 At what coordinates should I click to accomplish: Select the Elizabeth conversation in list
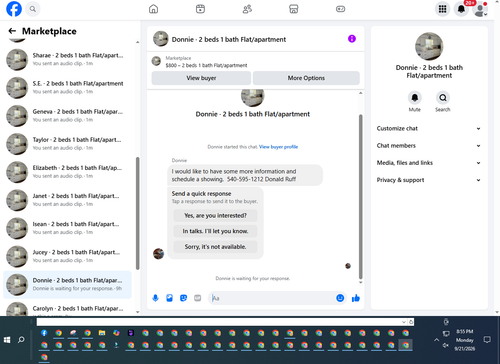(x=67, y=172)
